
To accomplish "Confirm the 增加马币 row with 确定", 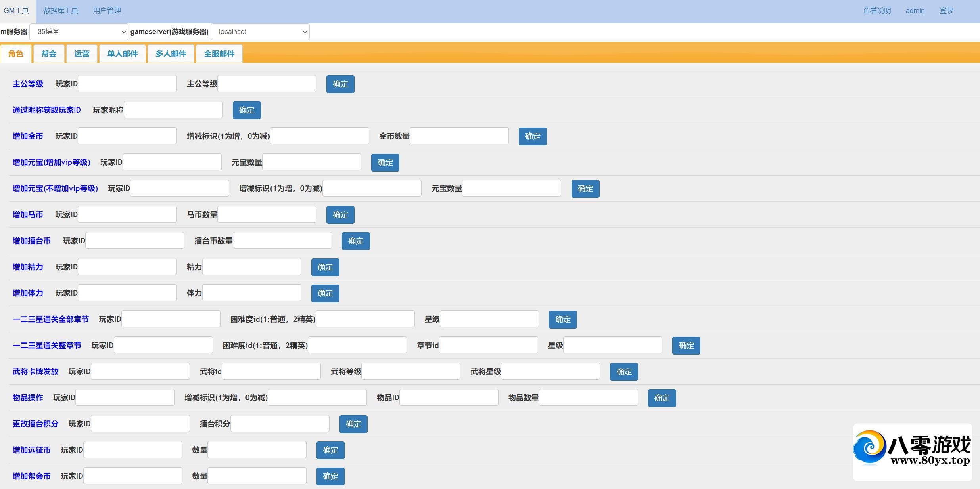I will point(340,215).
